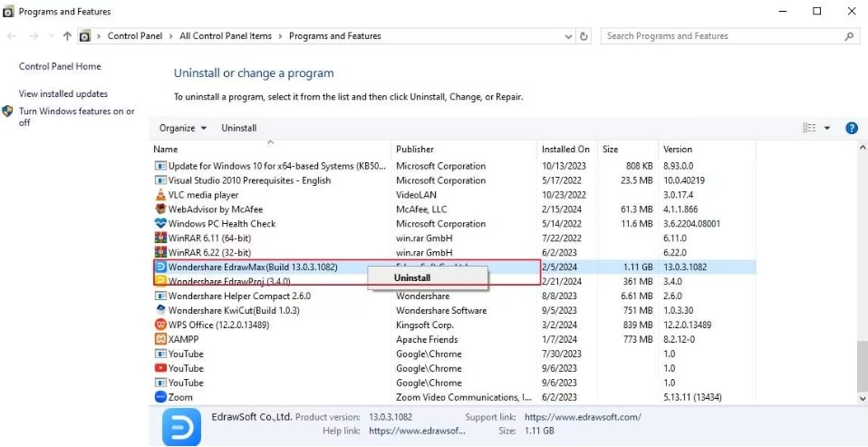Image resolution: width=868 pixels, height=447 pixels.
Task: Select Uninstall in the context menu
Action: tap(412, 278)
